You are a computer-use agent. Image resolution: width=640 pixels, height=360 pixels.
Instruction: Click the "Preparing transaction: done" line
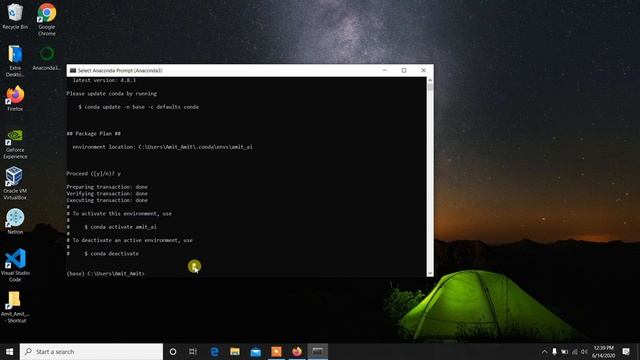pyautogui.click(x=107, y=187)
